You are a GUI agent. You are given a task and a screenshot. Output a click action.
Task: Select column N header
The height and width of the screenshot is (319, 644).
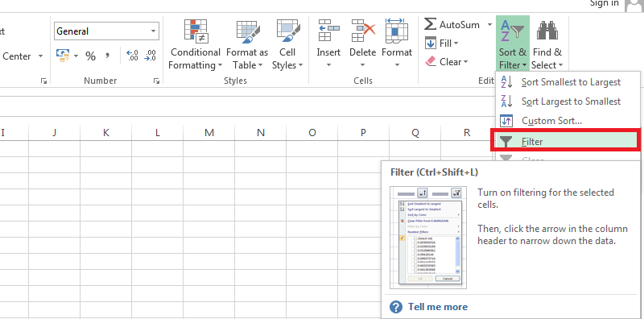260,133
